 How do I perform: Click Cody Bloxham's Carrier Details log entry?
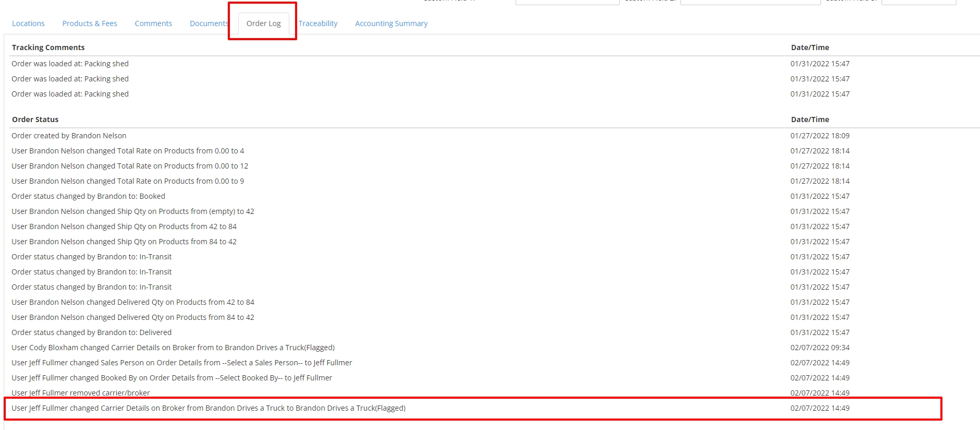tap(173, 348)
